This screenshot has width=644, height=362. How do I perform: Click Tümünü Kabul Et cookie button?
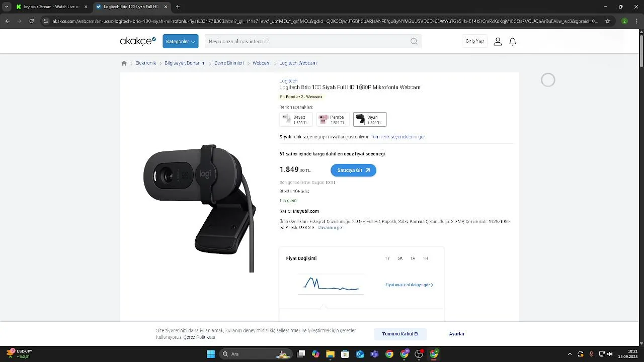tap(400, 334)
